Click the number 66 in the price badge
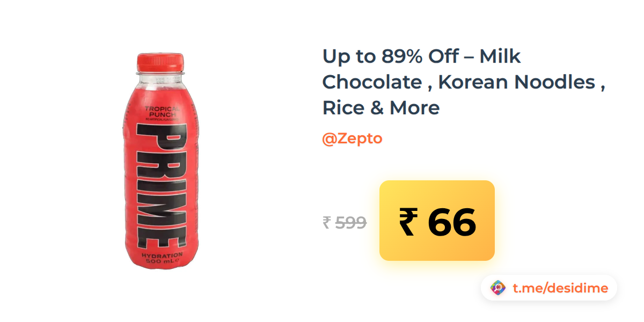 click(452, 222)
